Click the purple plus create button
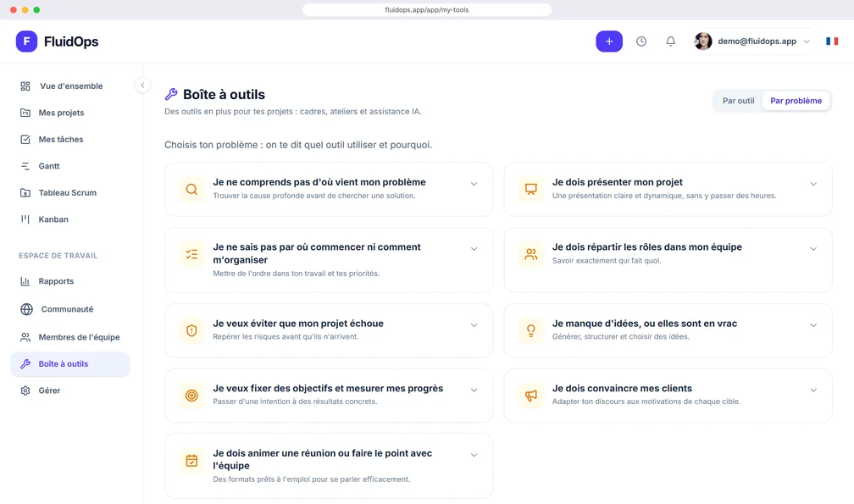The image size is (854, 504). pos(609,42)
